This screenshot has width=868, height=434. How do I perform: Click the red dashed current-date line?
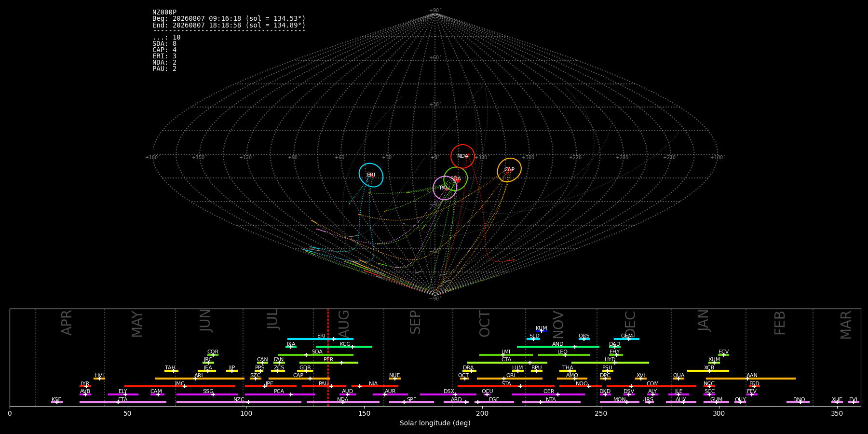coord(328,357)
